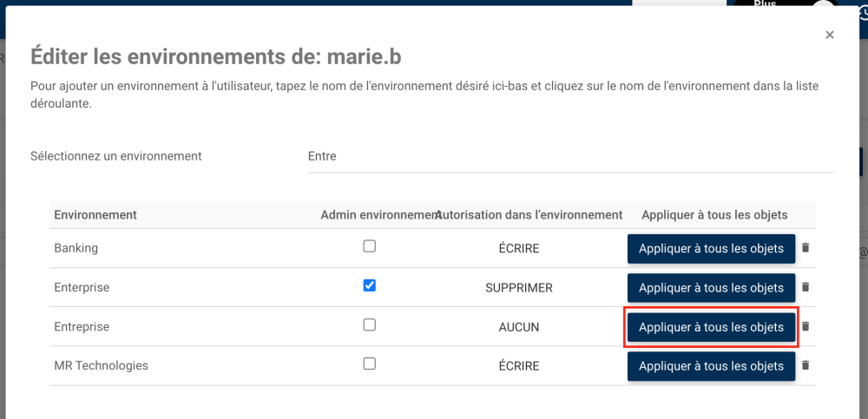This screenshot has height=419, width=868.
Task: Open the AUCUN authorization for Entreprise
Action: 519,327
